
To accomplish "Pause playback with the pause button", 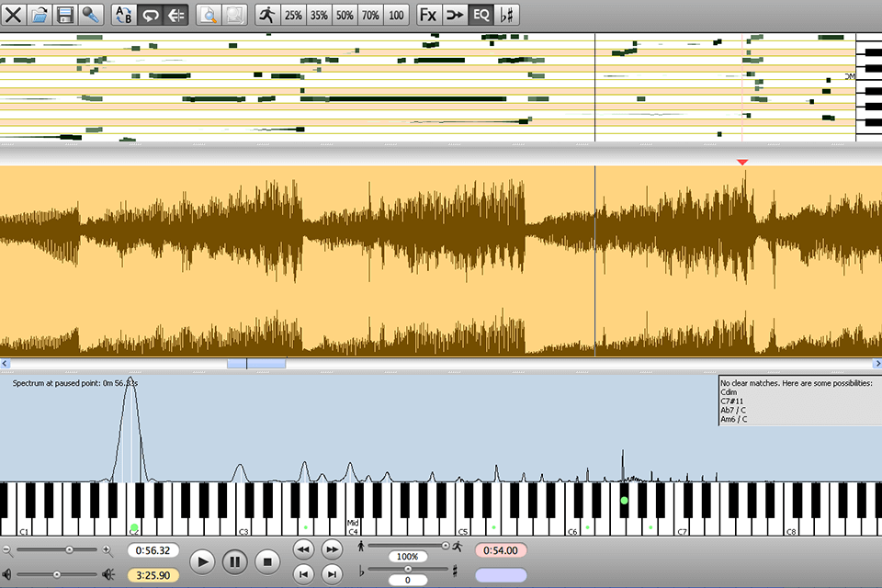I will 234,560.
